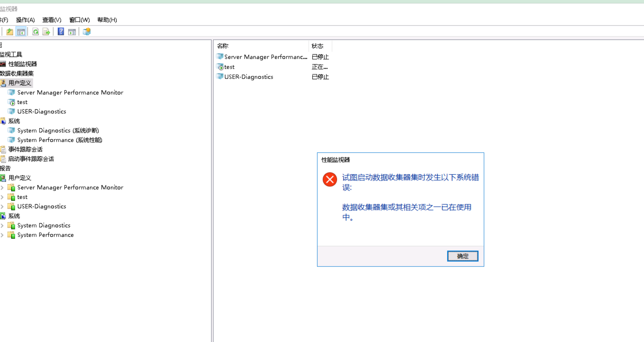Select the 性能监视器 item under 监视工具
Image resolution: width=644 pixels, height=342 pixels.
coord(23,64)
